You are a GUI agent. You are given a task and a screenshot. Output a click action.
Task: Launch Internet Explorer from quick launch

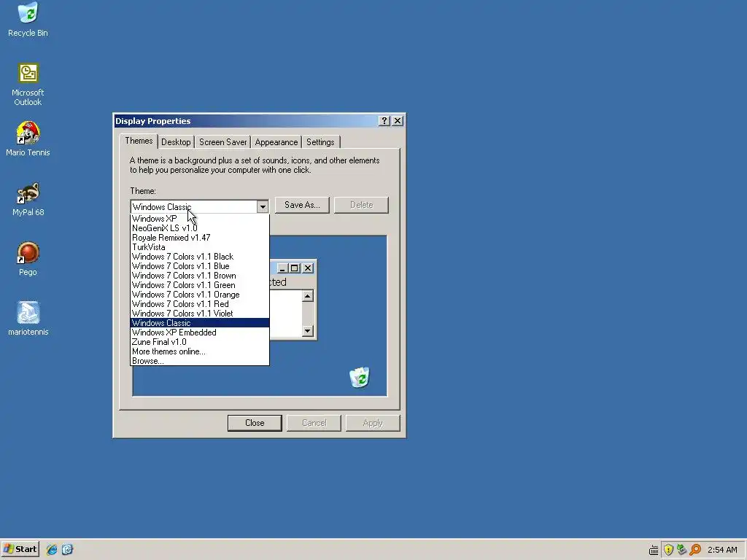pos(52,550)
